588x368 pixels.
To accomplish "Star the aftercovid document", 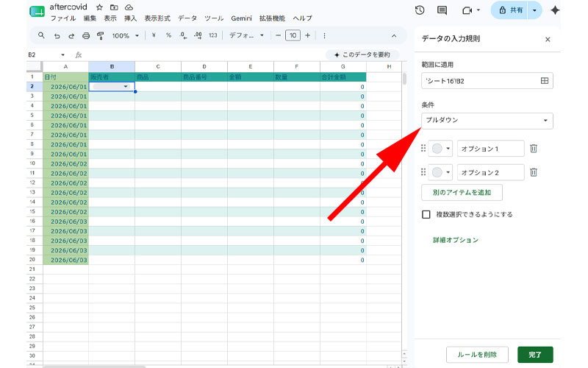I will [x=99, y=7].
